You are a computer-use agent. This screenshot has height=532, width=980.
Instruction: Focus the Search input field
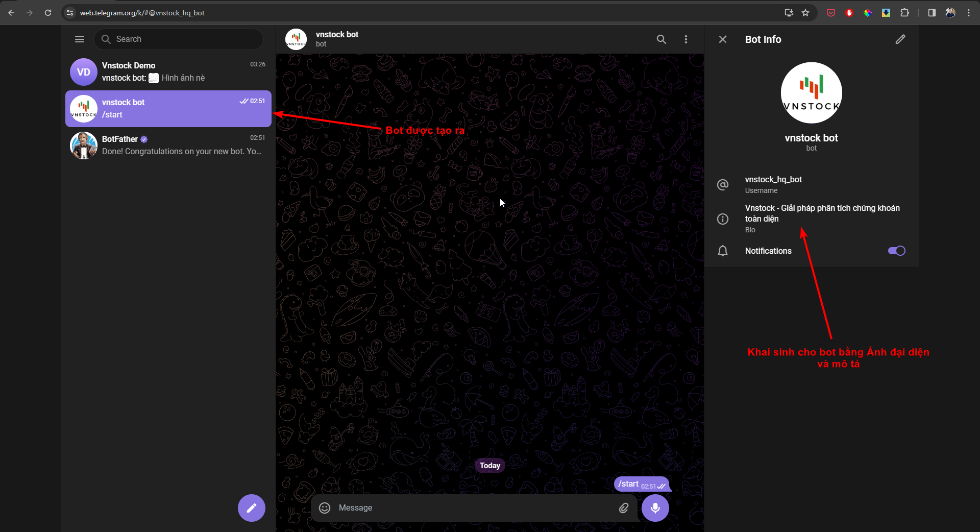(x=184, y=39)
